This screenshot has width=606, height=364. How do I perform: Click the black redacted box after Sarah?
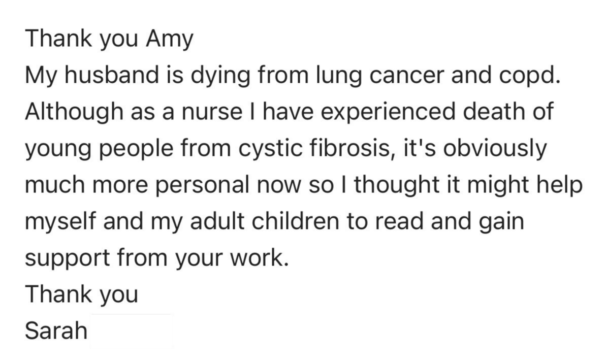(131, 331)
